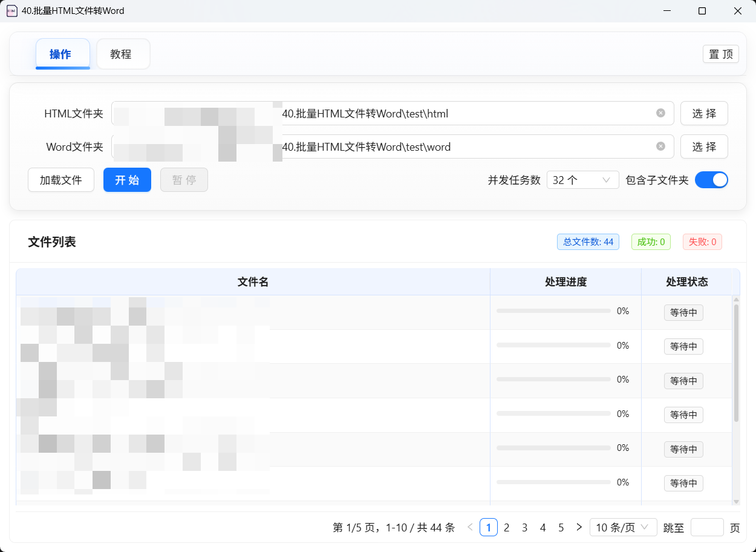Click the 跳至 page number input
This screenshot has width=756, height=552.
tap(706, 527)
